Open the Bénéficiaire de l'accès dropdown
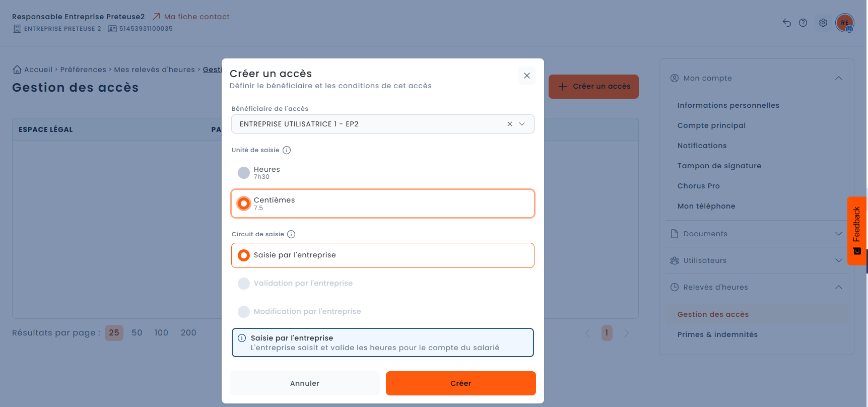The image size is (868, 407). coord(383,124)
